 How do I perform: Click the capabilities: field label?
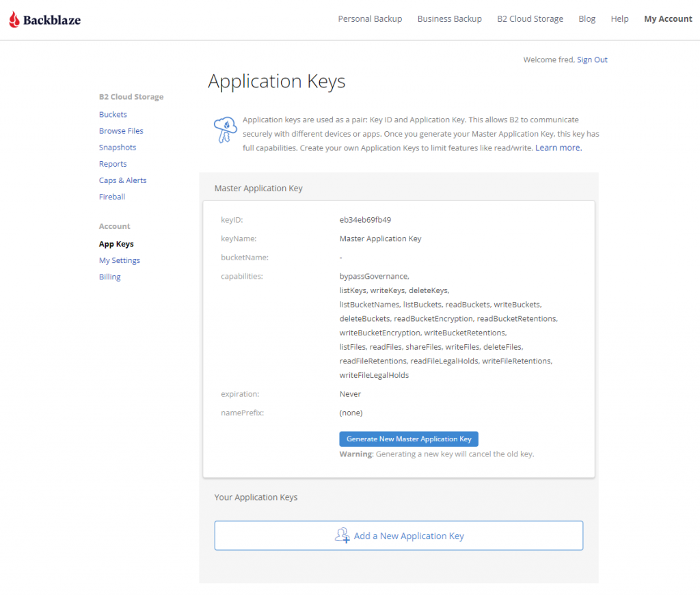click(x=242, y=276)
